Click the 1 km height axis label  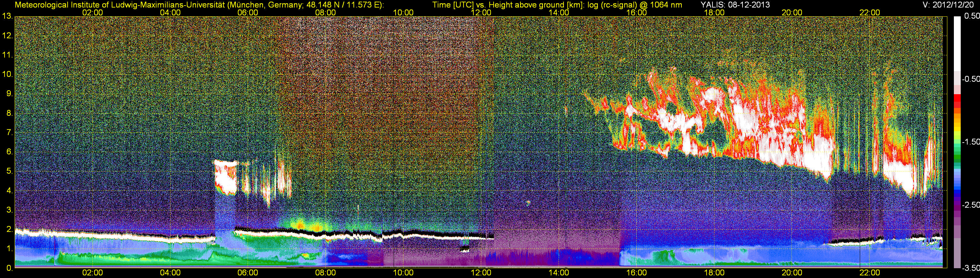point(9,249)
